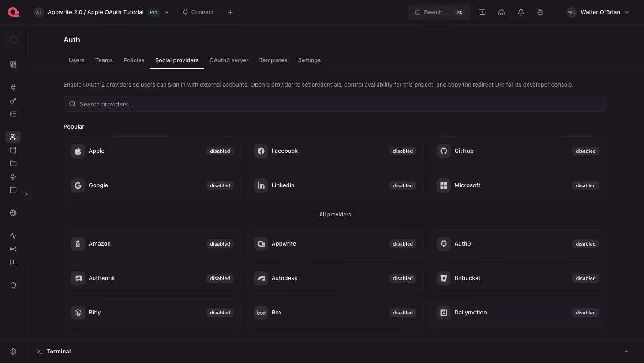Open the project switcher dropdown chevron
Image resolution: width=644 pixels, height=363 pixels.
[167, 12]
